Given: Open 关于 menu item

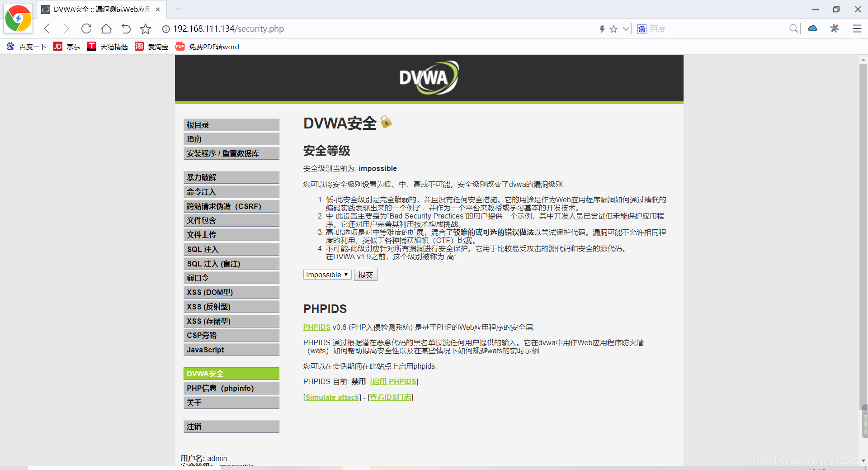Looking at the screenshot, I should pos(231,403).
